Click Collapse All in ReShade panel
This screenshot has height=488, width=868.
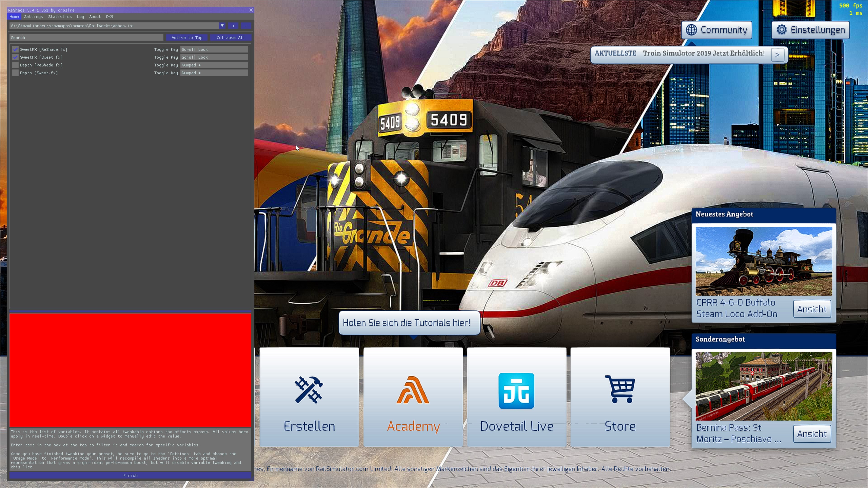[231, 37]
